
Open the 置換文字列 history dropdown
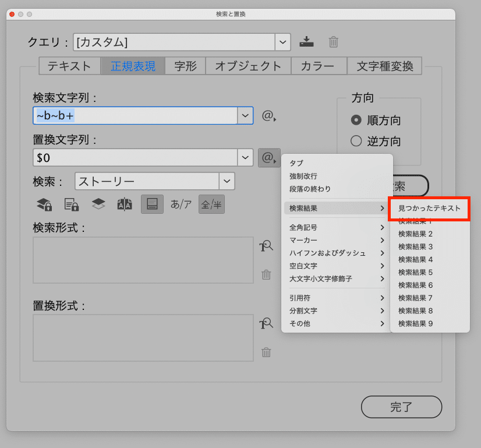[x=245, y=157]
